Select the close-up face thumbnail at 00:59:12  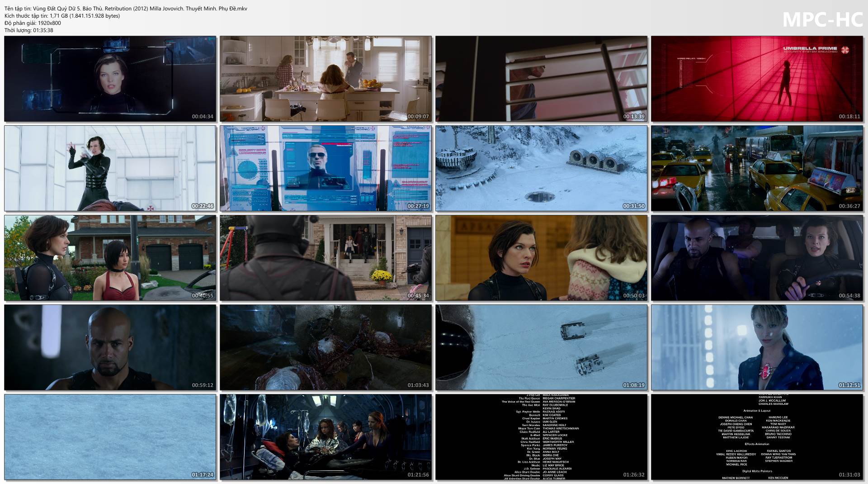coord(110,348)
